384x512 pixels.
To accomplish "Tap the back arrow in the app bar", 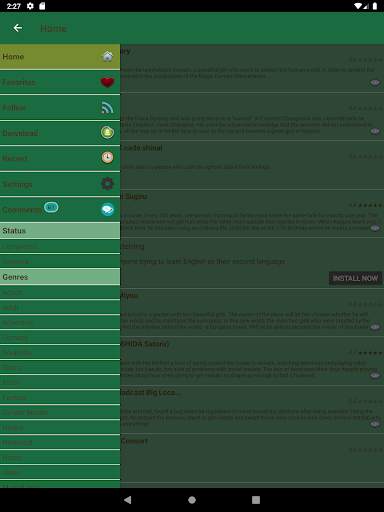I will pyautogui.click(x=18, y=28).
